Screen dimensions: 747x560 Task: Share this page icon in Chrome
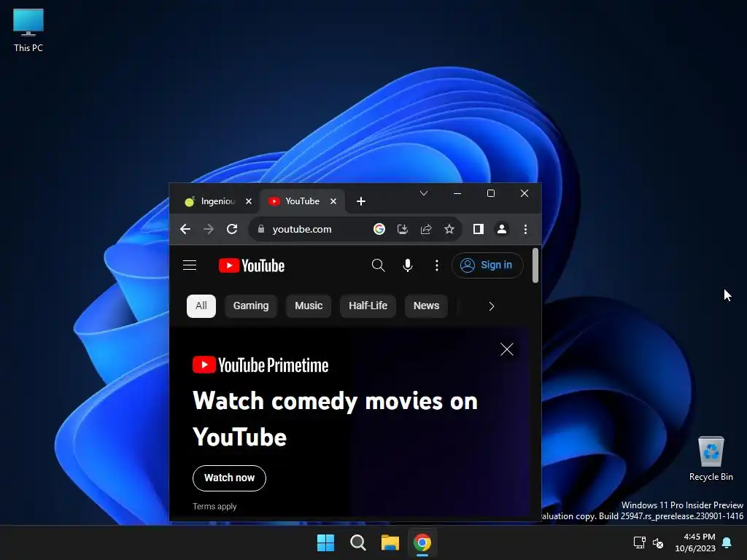point(426,229)
